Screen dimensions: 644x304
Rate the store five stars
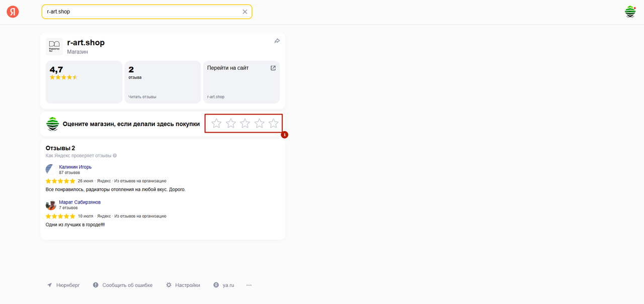273,124
